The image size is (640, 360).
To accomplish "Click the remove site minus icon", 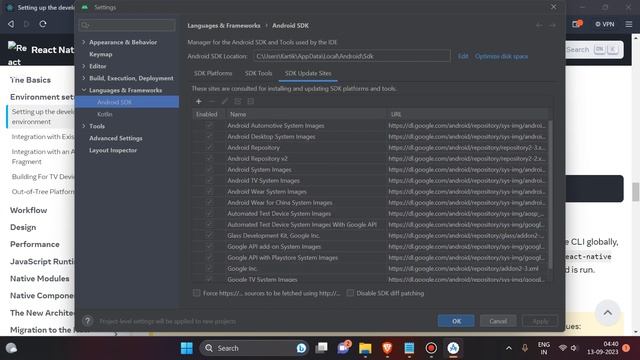I will (x=211, y=101).
